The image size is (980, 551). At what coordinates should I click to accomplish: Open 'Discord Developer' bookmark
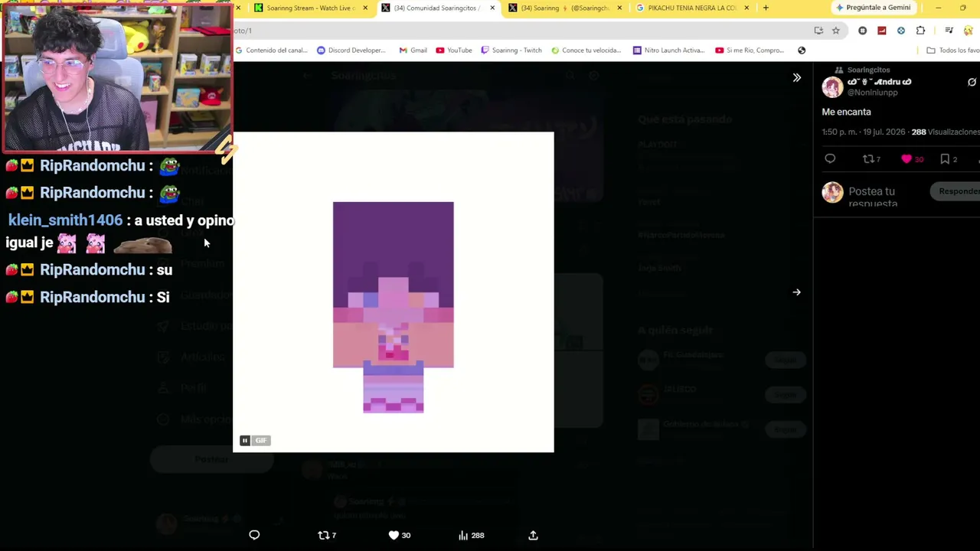pyautogui.click(x=351, y=51)
